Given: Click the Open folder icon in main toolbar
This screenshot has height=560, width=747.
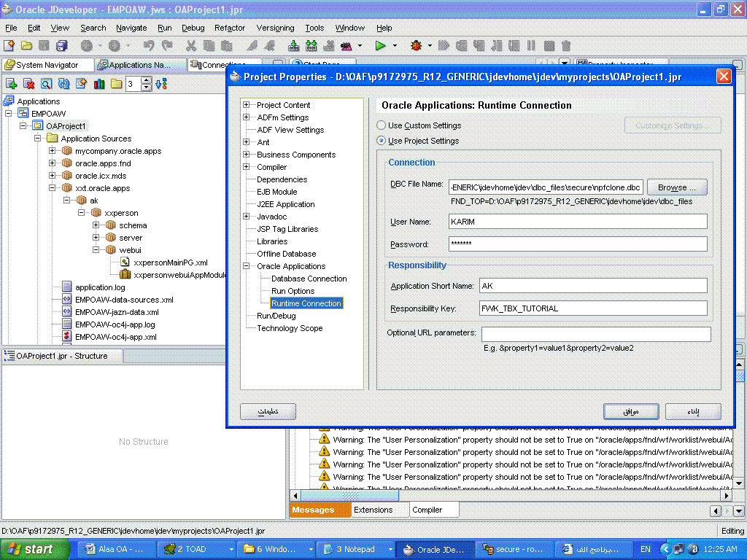Looking at the screenshot, I should [27, 46].
